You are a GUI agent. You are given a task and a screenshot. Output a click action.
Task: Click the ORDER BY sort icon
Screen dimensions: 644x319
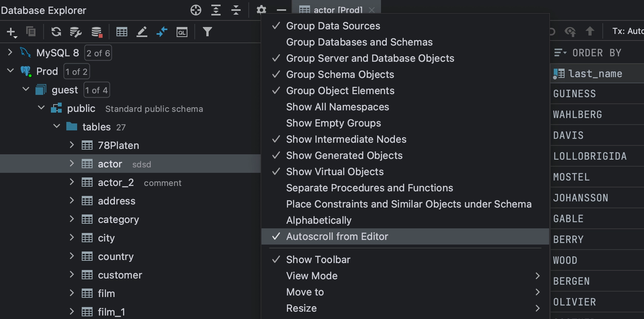click(560, 52)
